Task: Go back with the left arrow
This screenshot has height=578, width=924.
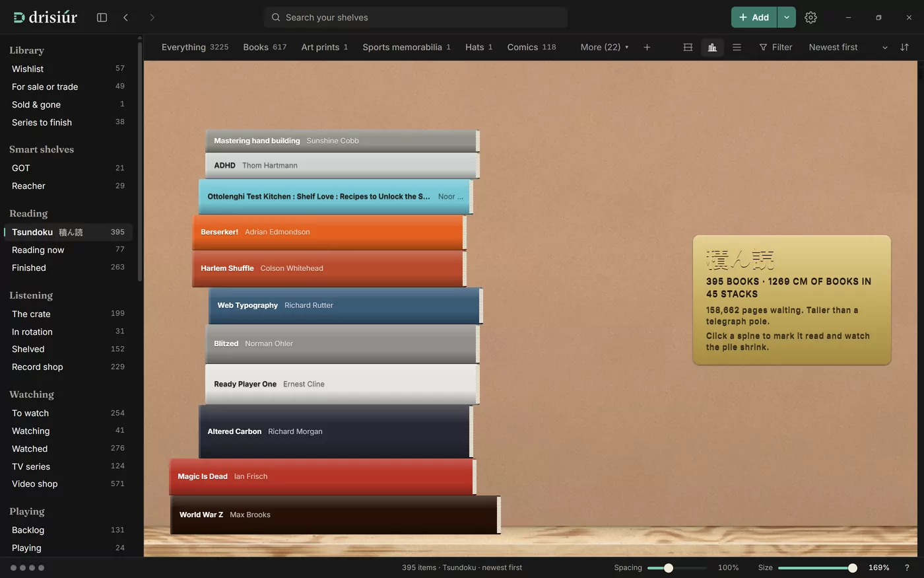Action: [125, 18]
